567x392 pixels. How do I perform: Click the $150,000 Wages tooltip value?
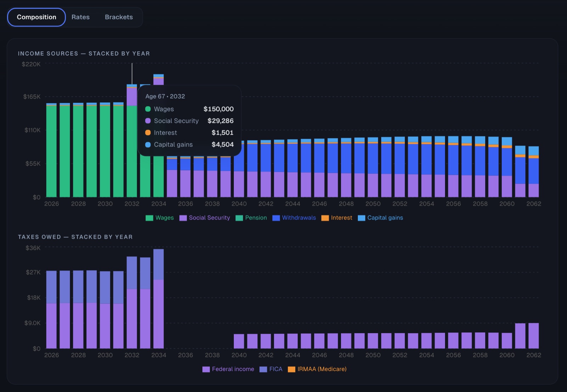click(x=218, y=109)
